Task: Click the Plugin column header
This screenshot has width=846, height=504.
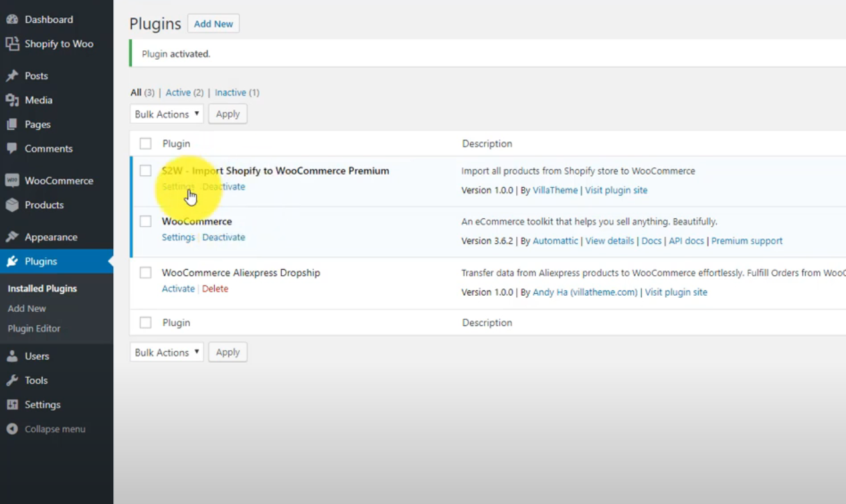Action: coord(176,143)
